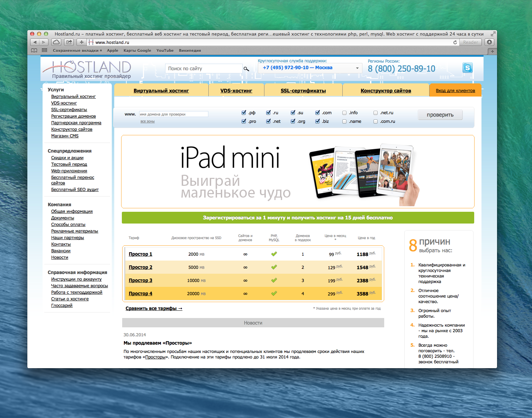Open the SSL-сертификаты tab

[303, 91]
